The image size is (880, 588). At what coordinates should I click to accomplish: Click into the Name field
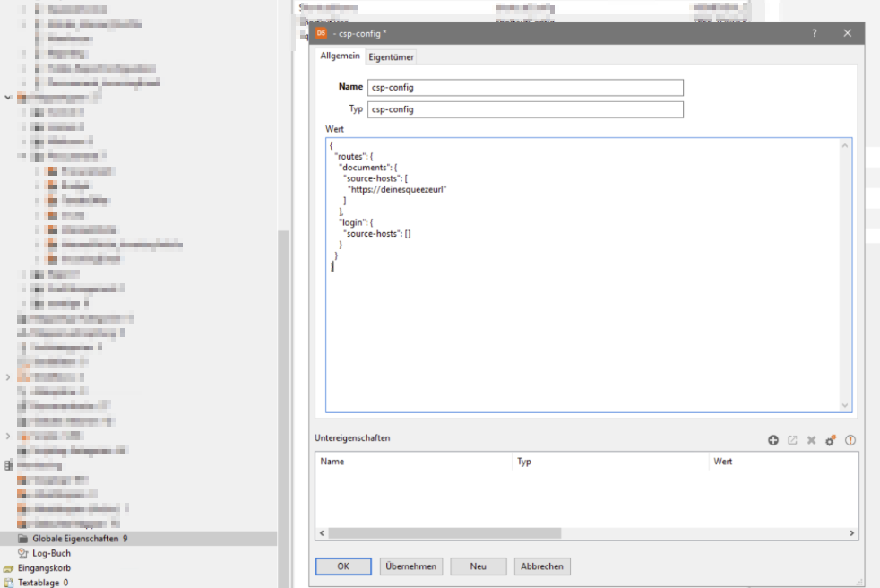pyautogui.click(x=525, y=88)
